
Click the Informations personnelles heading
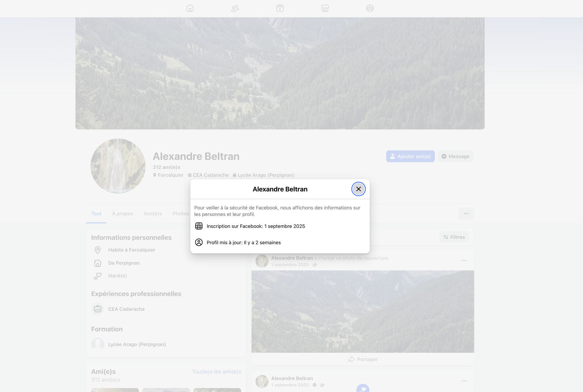pos(131,238)
